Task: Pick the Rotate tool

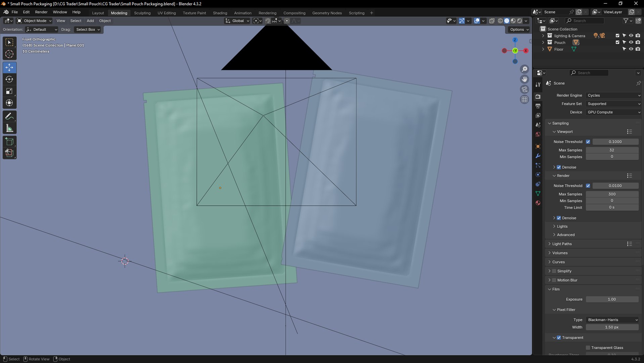Action: click(x=9, y=79)
